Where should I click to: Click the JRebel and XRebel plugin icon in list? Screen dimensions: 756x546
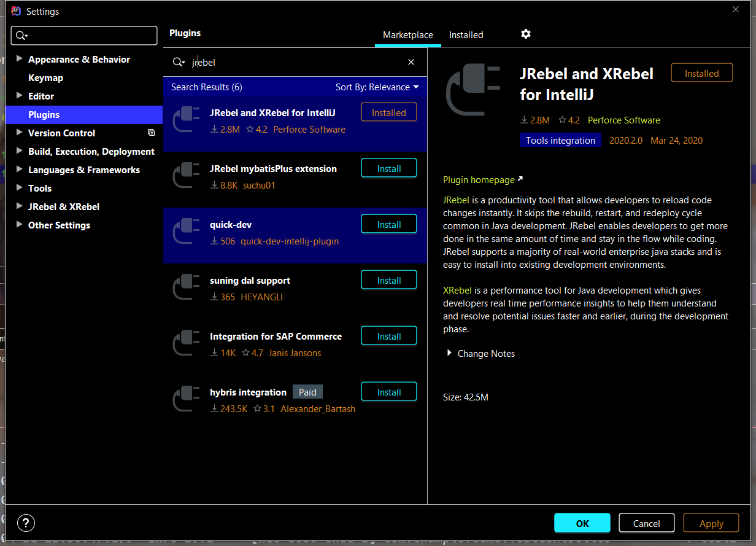tap(187, 119)
